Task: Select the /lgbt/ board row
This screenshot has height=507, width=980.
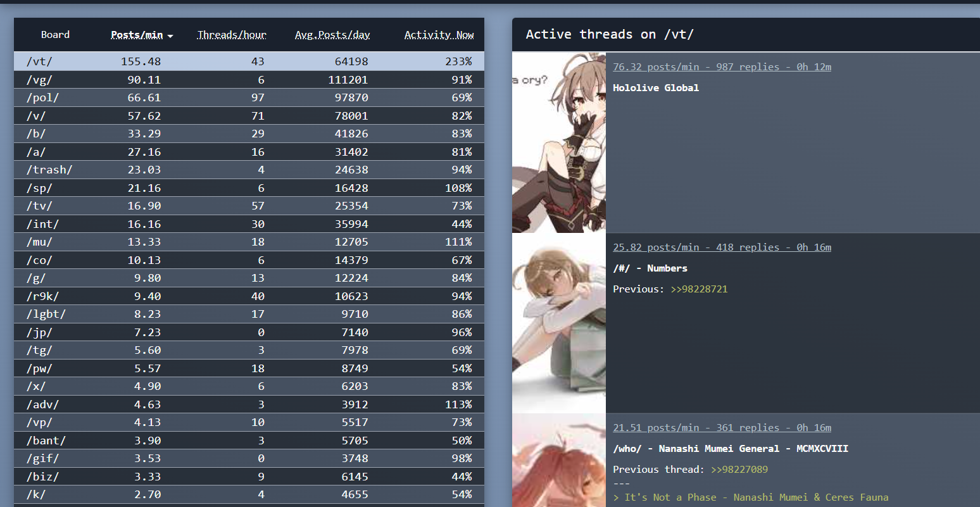Action: (x=249, y=314)
